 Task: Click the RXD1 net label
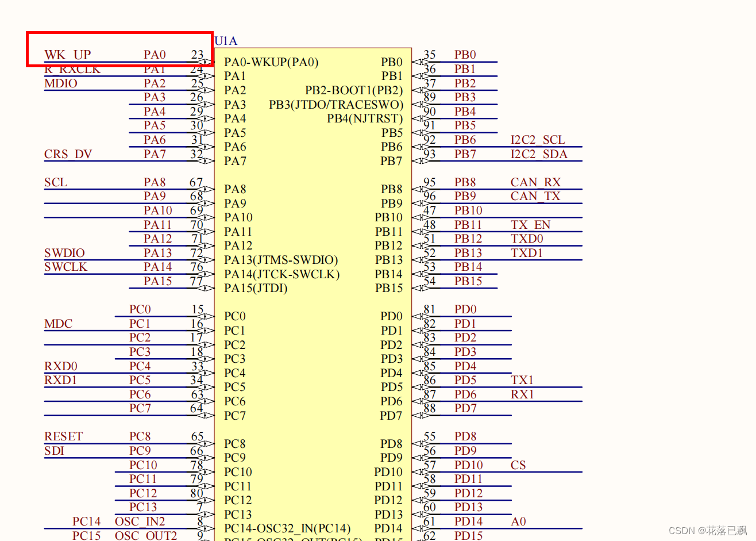tap(60, 380)
